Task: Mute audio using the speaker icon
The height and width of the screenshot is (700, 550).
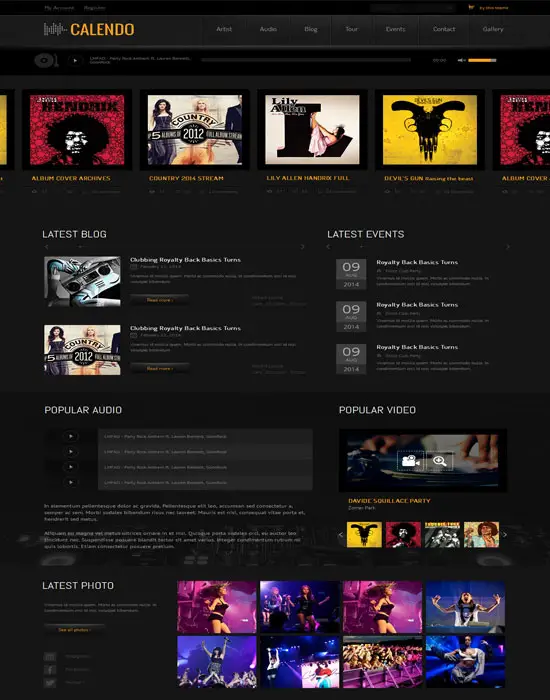Action: click(461, 60)
